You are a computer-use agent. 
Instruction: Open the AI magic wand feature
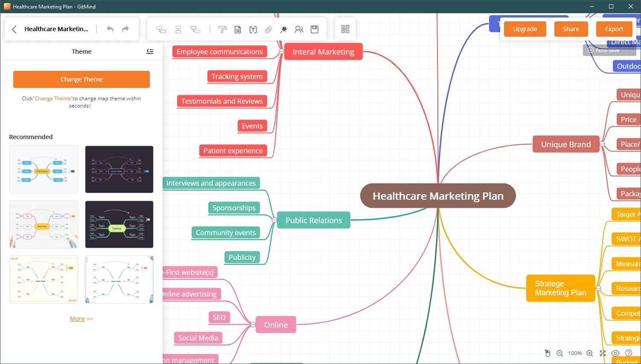point(284,29)
